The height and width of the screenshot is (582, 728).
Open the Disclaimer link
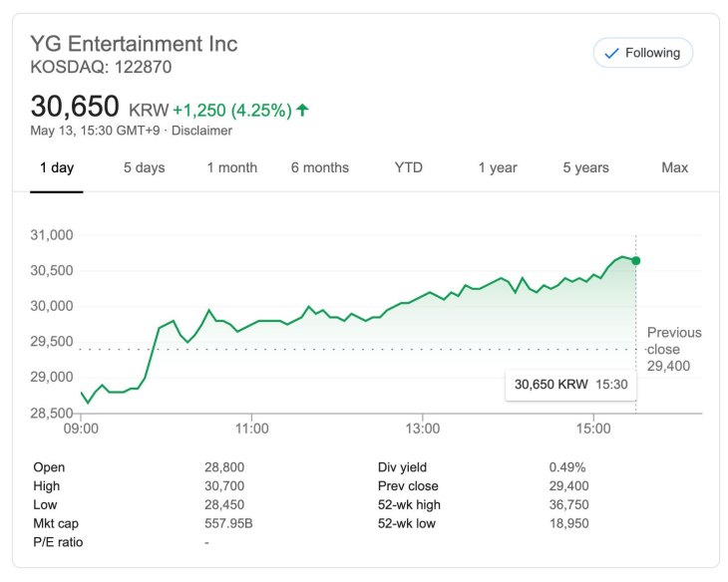(x=202, y=131)
